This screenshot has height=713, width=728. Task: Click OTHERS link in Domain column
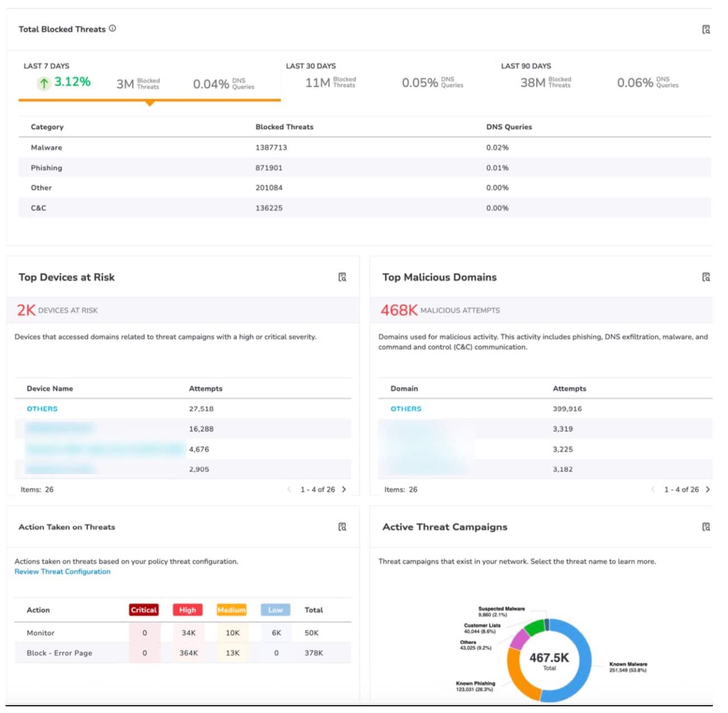(406, 409)
